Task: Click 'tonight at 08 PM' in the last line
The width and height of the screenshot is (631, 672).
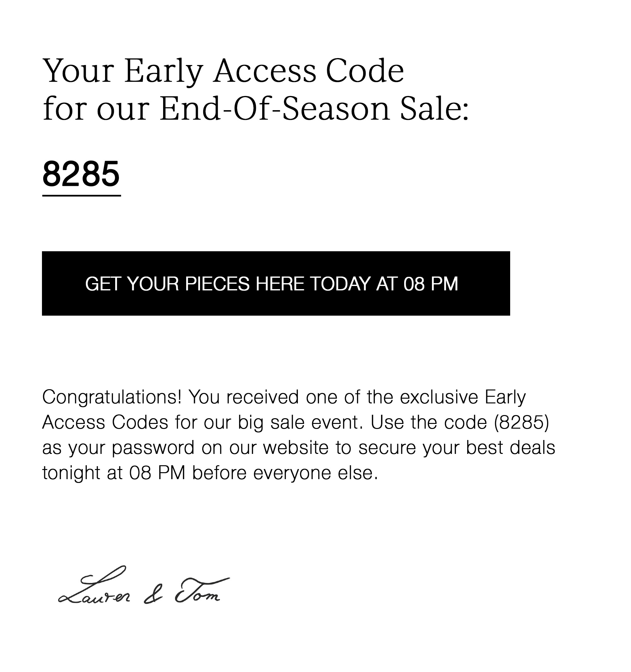Action: point(114,473)
